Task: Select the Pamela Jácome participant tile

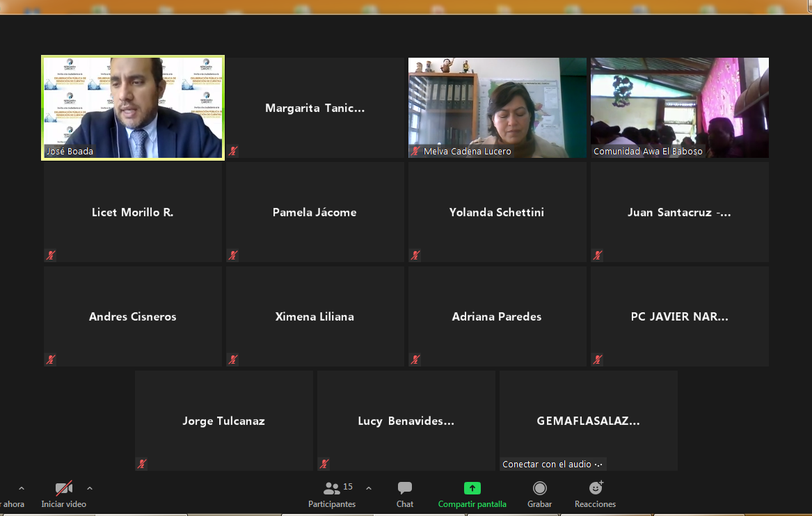Action: click(x=315, y=212)
